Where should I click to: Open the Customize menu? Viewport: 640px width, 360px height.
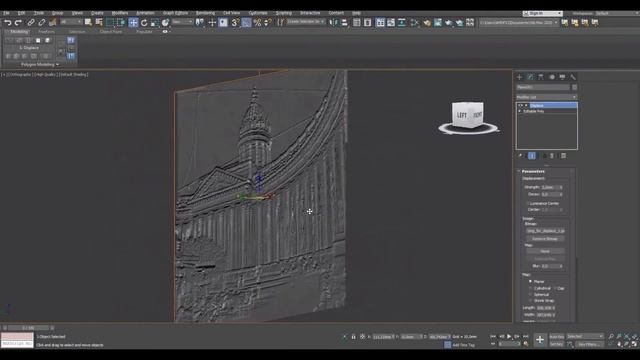[258, 13]
